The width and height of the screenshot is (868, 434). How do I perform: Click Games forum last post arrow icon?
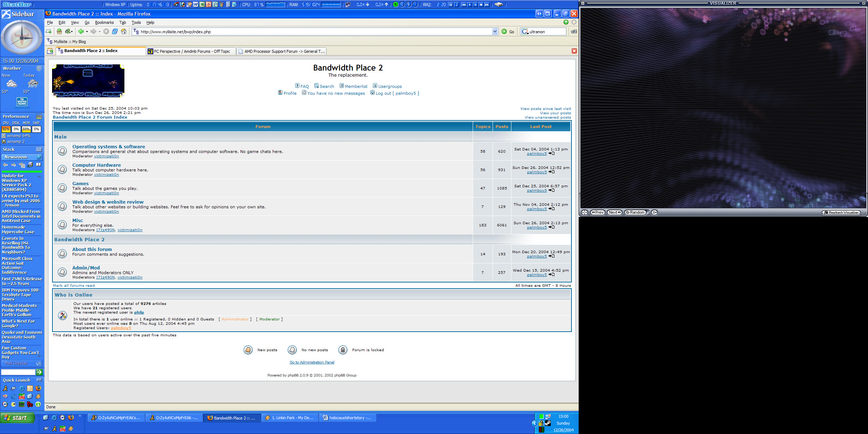(x=552, y=190)
